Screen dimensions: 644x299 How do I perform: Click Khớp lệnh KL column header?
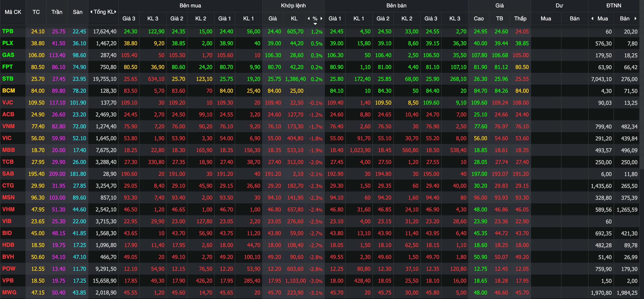point(294,18)
